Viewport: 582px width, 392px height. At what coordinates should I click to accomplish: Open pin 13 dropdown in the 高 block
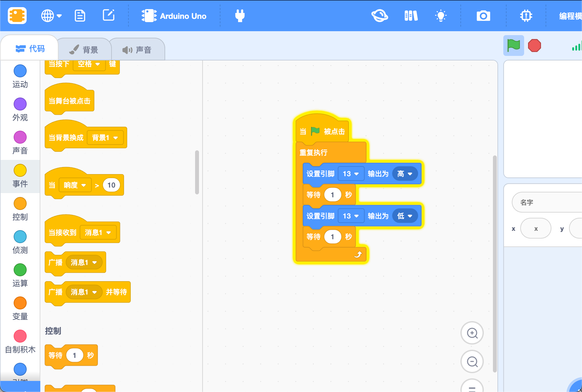(351, 174)
